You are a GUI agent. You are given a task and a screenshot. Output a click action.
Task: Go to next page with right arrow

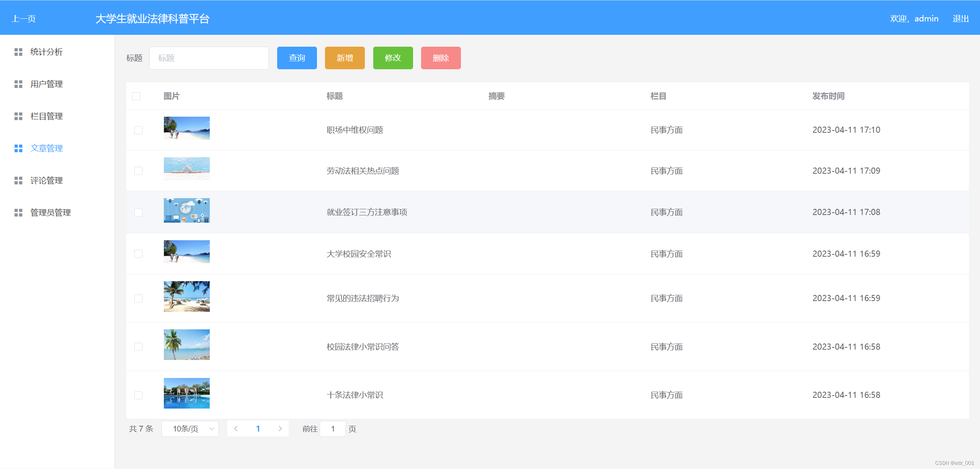click(x=280, y=428)
